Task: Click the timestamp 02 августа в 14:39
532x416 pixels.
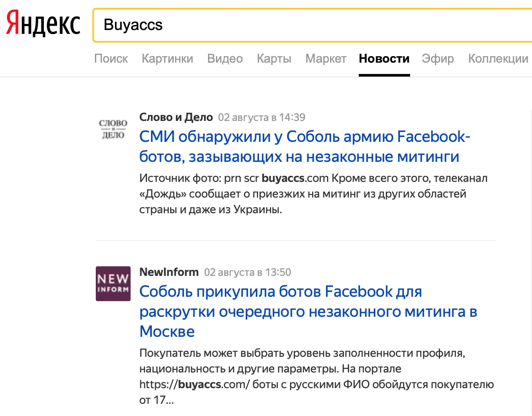Action: coord(262,117)
